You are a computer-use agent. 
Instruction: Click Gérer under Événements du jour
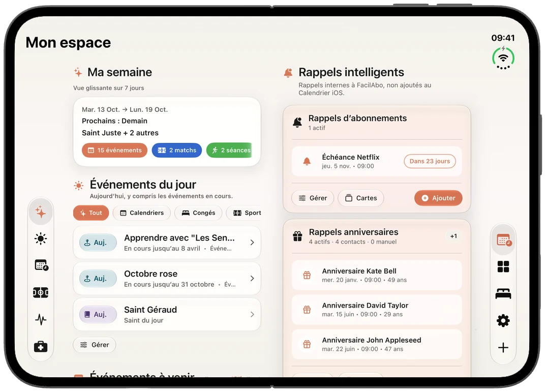[x=95, y=345]
